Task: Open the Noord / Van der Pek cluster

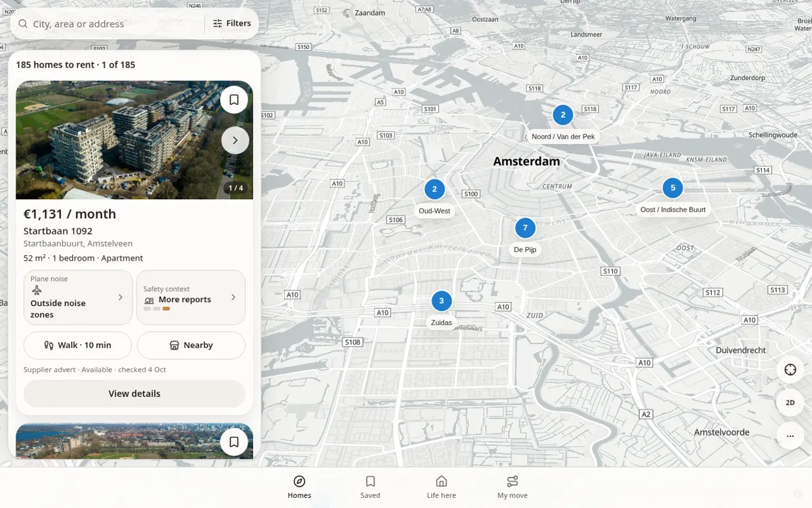Action: point(563,115)
